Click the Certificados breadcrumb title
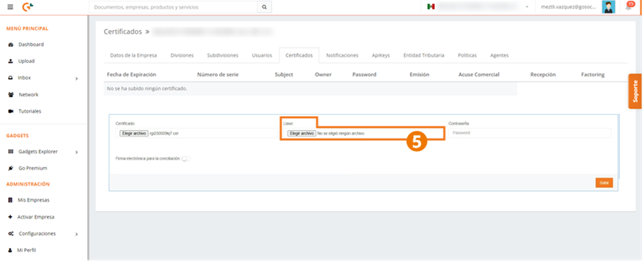644x261 pixels. 123,32
